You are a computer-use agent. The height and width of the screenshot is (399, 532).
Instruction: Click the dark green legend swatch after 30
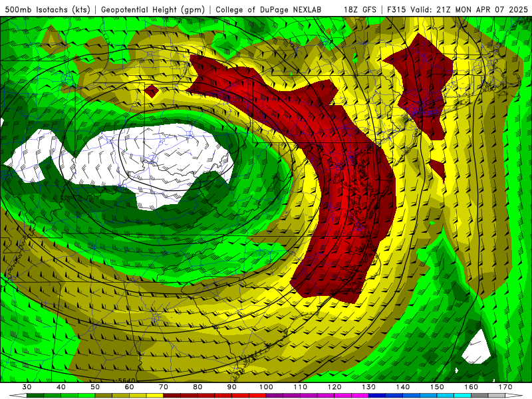click(35, 396)
